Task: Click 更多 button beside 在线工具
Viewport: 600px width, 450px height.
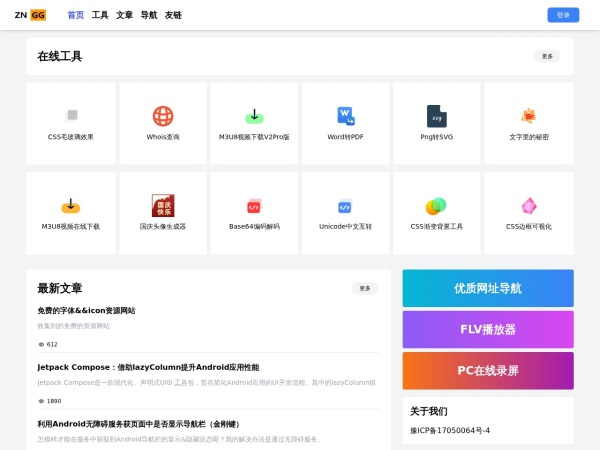Action: pyautogui.click(x=547, y=56)
